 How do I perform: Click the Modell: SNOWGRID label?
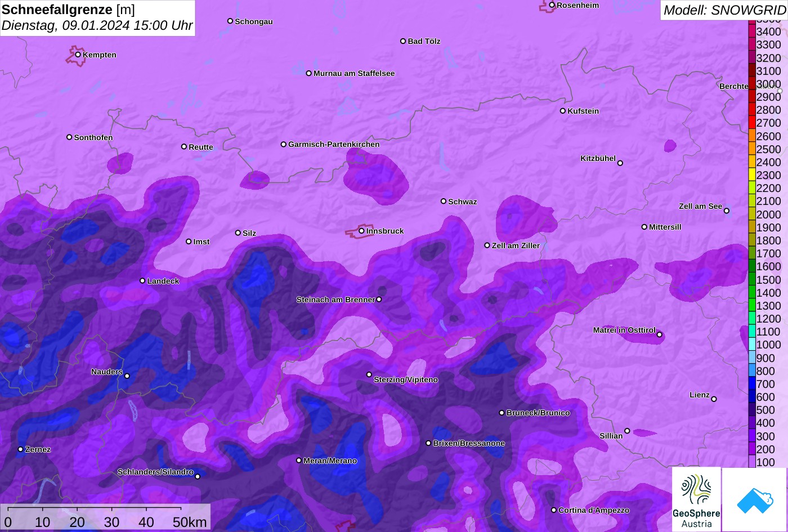[724, 10]
